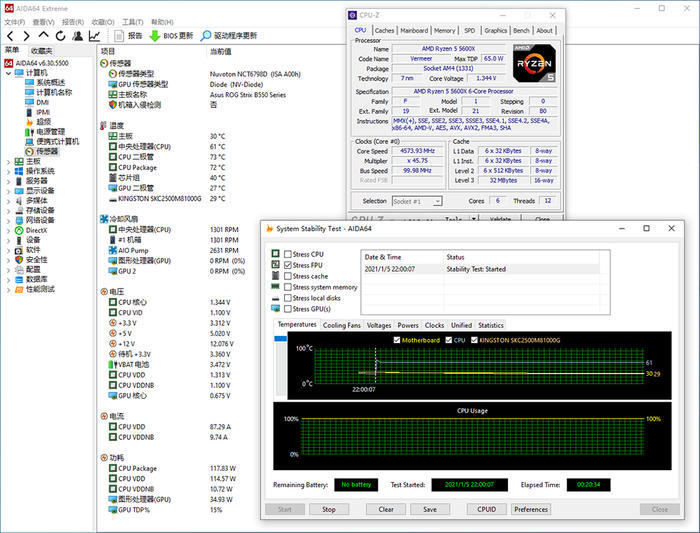Click the 当前值 column header
The image size is (700, 533).
click(221, 51)
